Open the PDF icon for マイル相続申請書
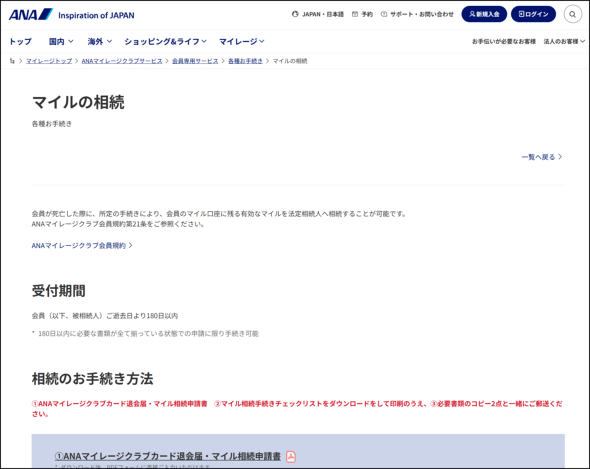590x469 pixels. click(291, 457)
